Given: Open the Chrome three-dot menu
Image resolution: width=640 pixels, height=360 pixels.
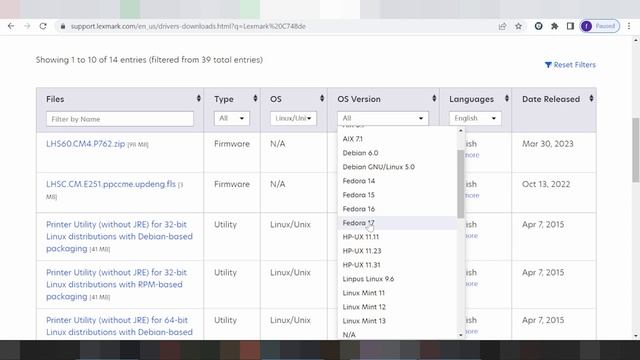Looking at the screenshot, I should [x=629, y=26].
